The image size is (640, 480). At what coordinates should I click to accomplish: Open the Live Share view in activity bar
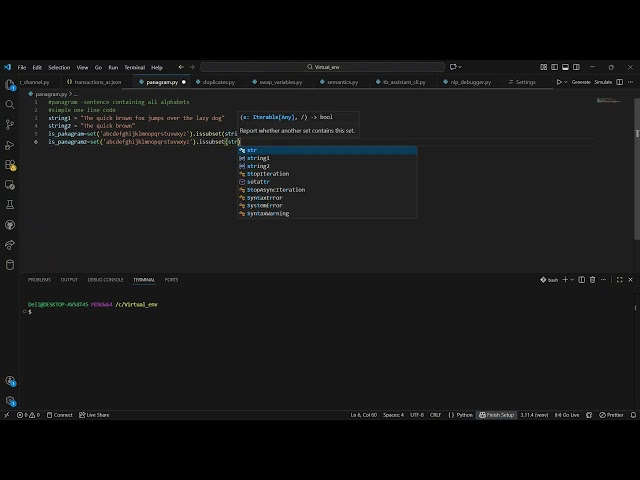[x=10, y=244]
